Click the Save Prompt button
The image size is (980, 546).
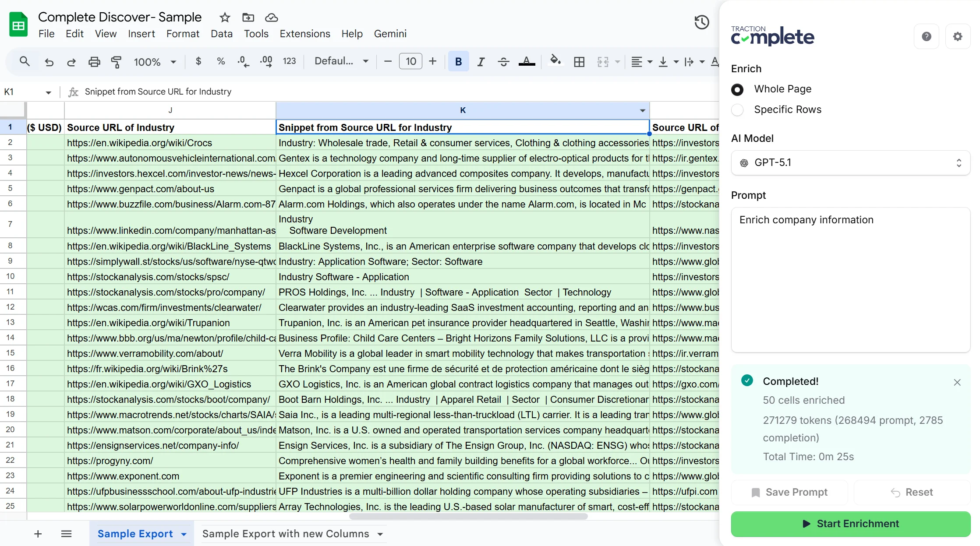click(x=789, y=492)
